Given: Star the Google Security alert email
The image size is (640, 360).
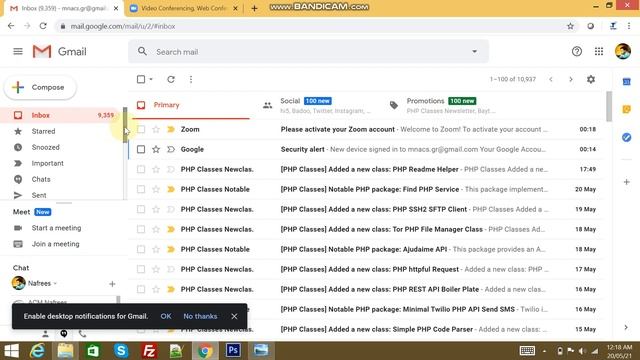Looking at the screenshot, I should 156,149.
